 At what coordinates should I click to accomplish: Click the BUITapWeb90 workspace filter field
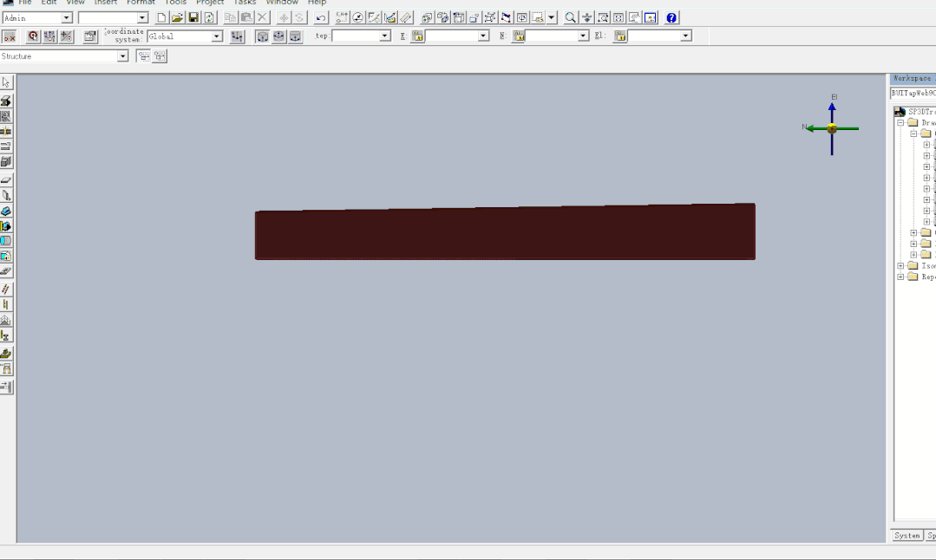click(x=913, y=93)
